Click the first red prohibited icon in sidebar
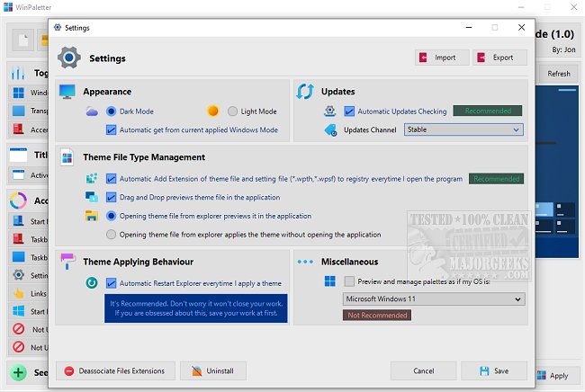Viewport: 585px width, 392px height. [x=18, y=329]
